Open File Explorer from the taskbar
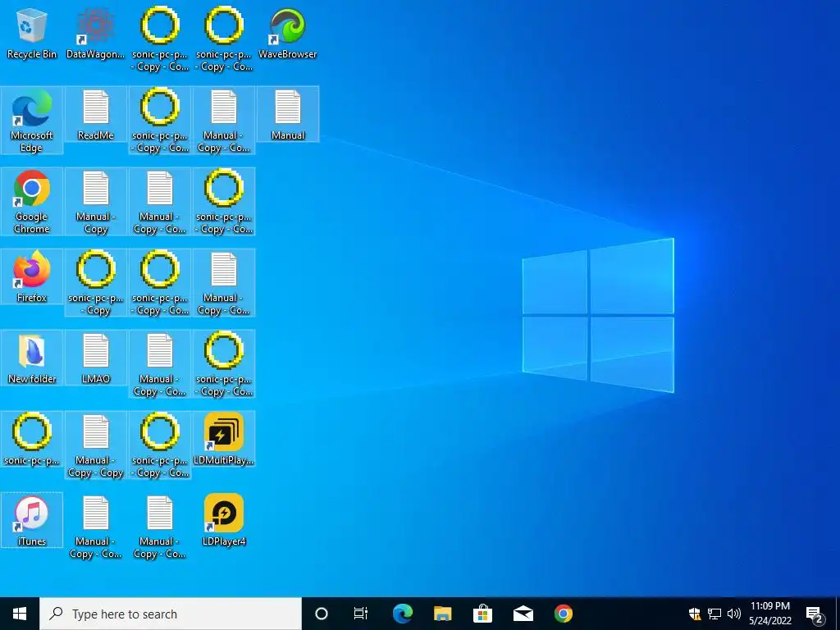The width and height of the screenshot is (840, 630). 442,614
